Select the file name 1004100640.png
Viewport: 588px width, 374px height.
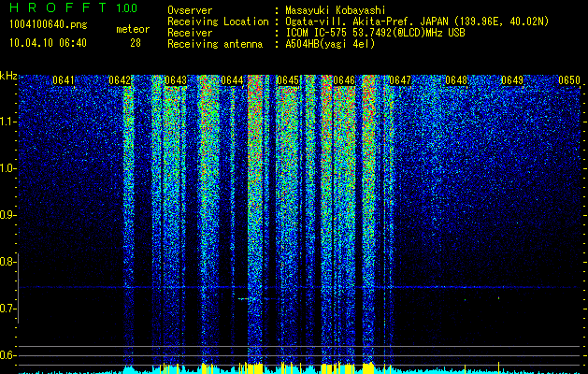click(48, 25)
